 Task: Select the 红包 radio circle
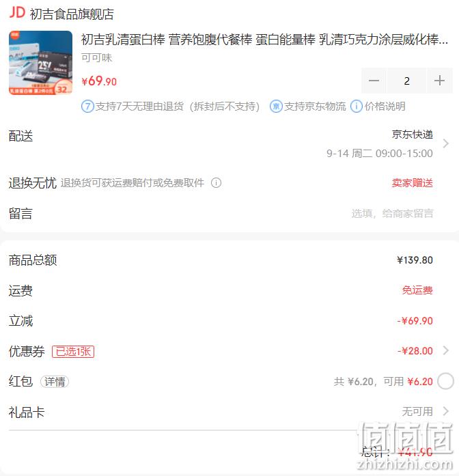tap(445, 381)
